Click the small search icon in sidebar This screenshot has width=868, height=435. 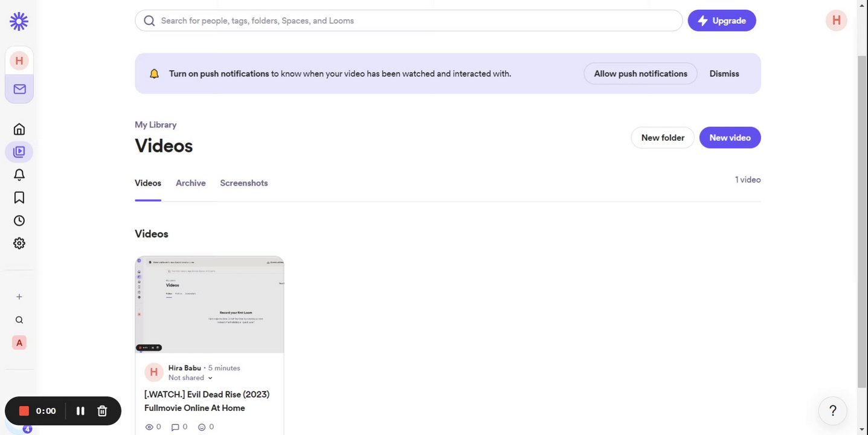[x=19, y=320]
